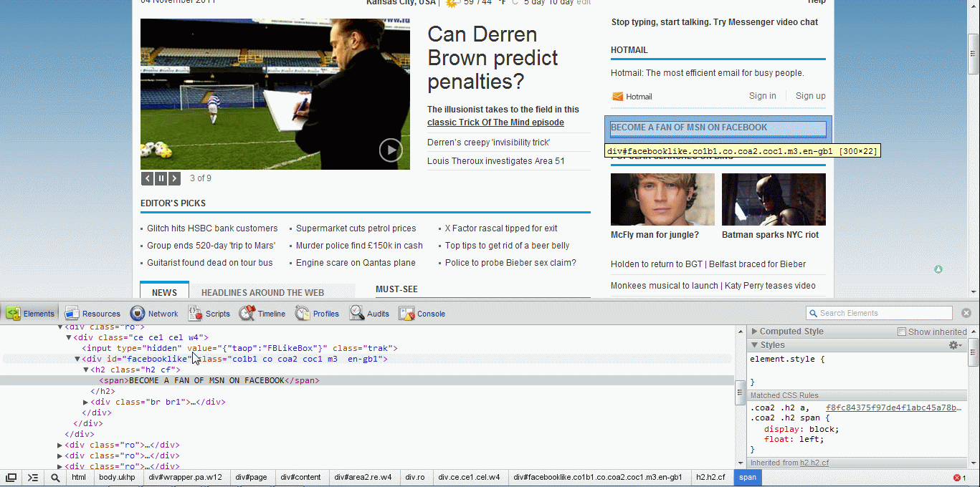Click the undock window icon in status bar
This screenshot has height=487, width=980.
[11, 478]
